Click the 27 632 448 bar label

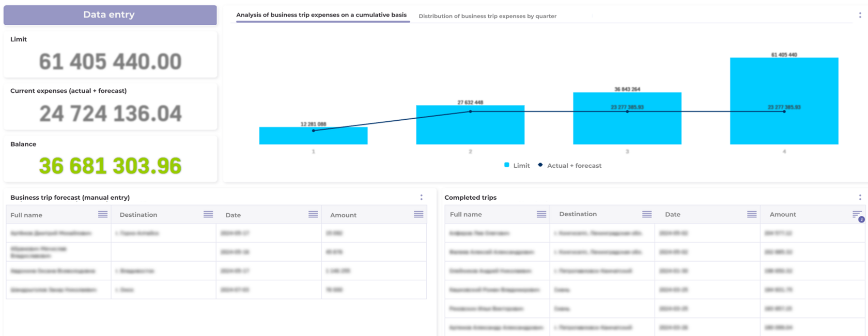pos(470,102)
